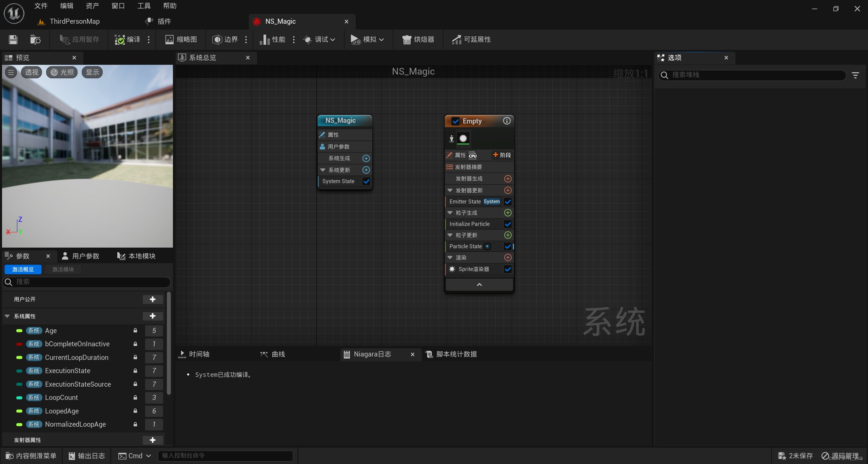This screenshot has width=868, height=464.
Task: Add module to 系统生成 plus icon
Action: point(366,158)
